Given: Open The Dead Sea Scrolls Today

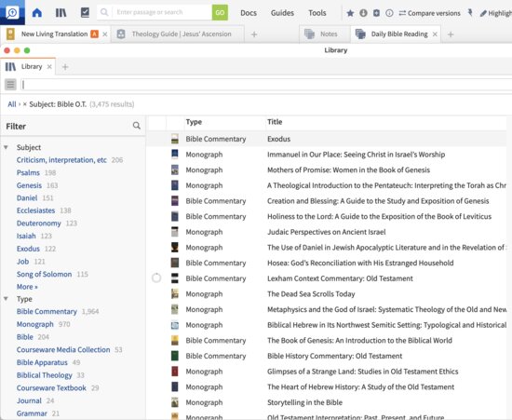Looking at the screenshot, I should 311,294.
